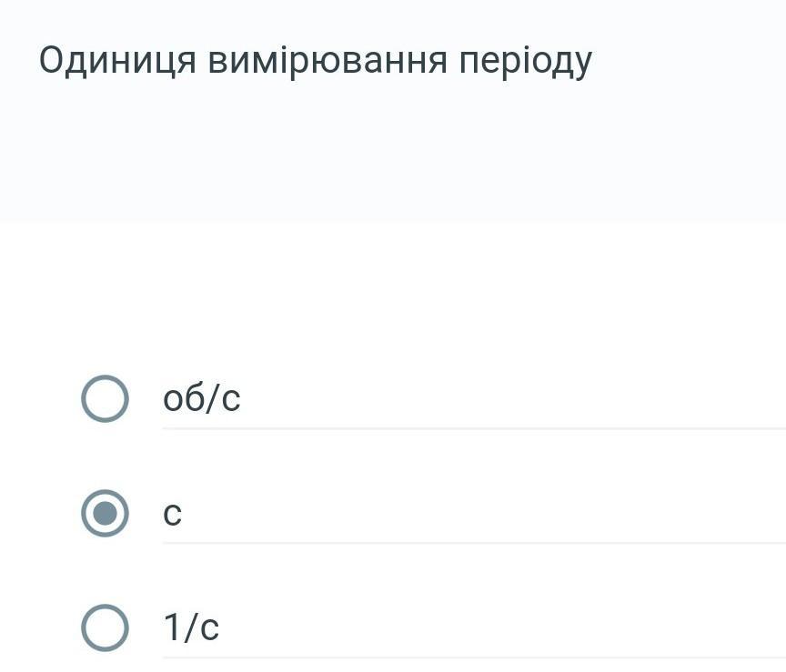
Task: Click the word "періоду" in the question
Action: 525,60
